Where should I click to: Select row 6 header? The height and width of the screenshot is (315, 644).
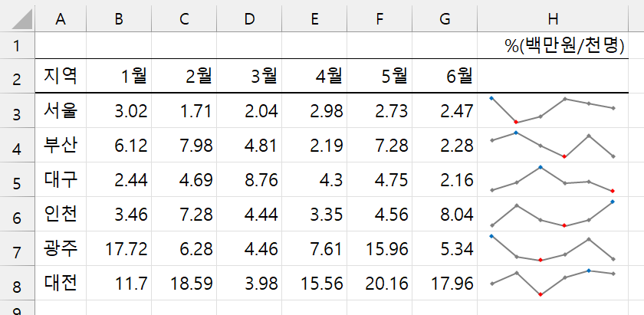tap(17, 215)
